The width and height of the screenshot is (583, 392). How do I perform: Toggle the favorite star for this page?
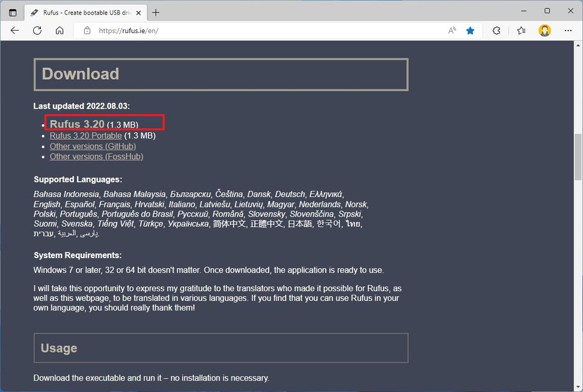470,31
